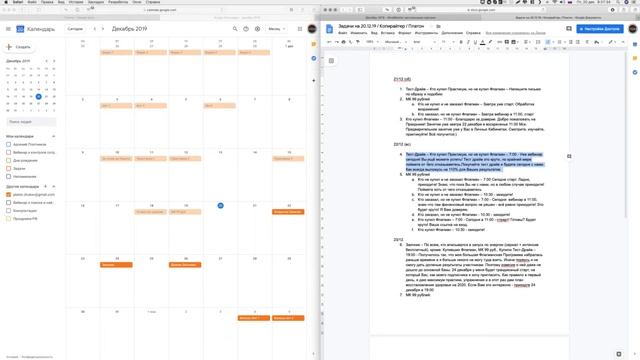Collapse the Docs toolbar with the chevron
Viewport: 640px width, 360px height.
[623, 42]
